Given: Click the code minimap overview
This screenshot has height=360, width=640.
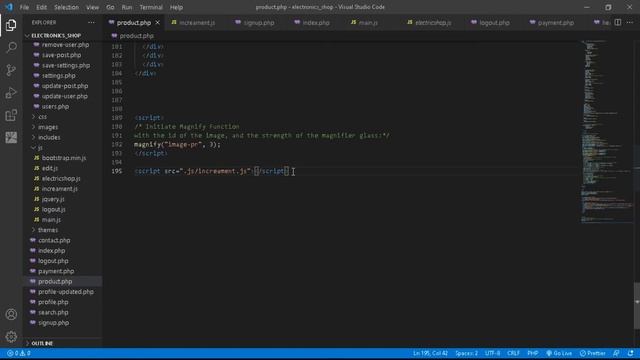Looking at the screenshot, I should pos(607,131).
